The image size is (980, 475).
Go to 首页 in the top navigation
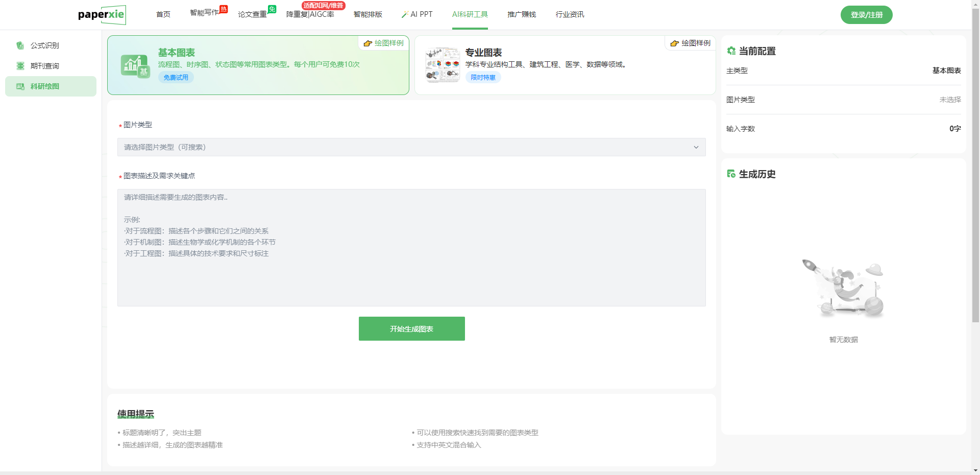pyautogui.click(x=163, y=14)
